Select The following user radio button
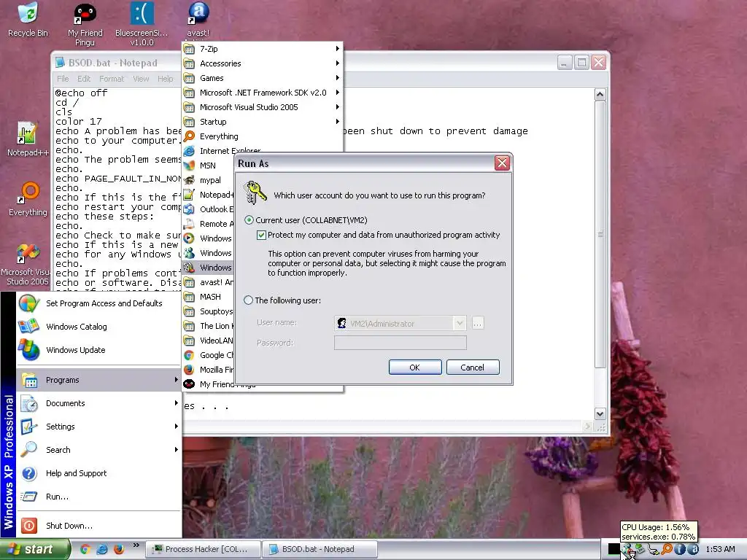 tap(248, 300)
